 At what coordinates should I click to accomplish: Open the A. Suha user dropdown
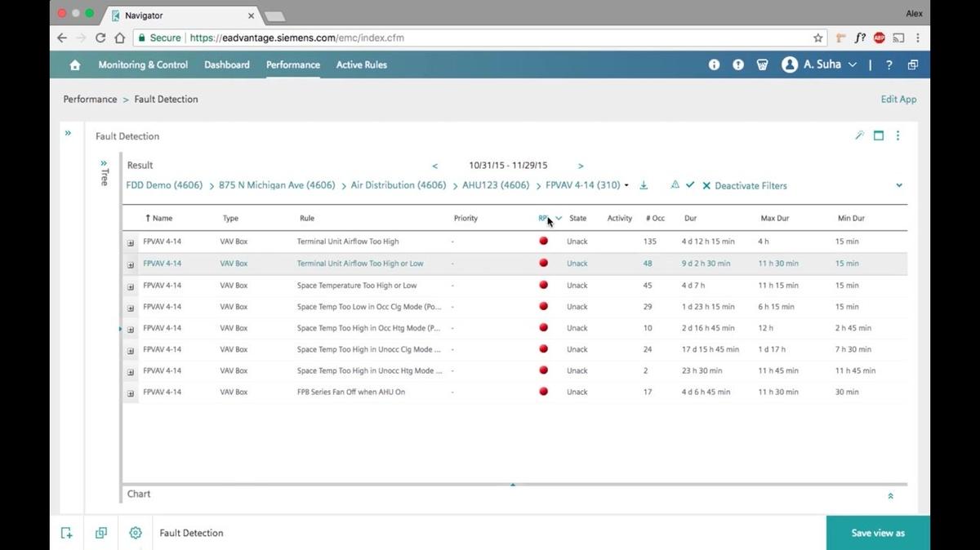coord(819,64)
